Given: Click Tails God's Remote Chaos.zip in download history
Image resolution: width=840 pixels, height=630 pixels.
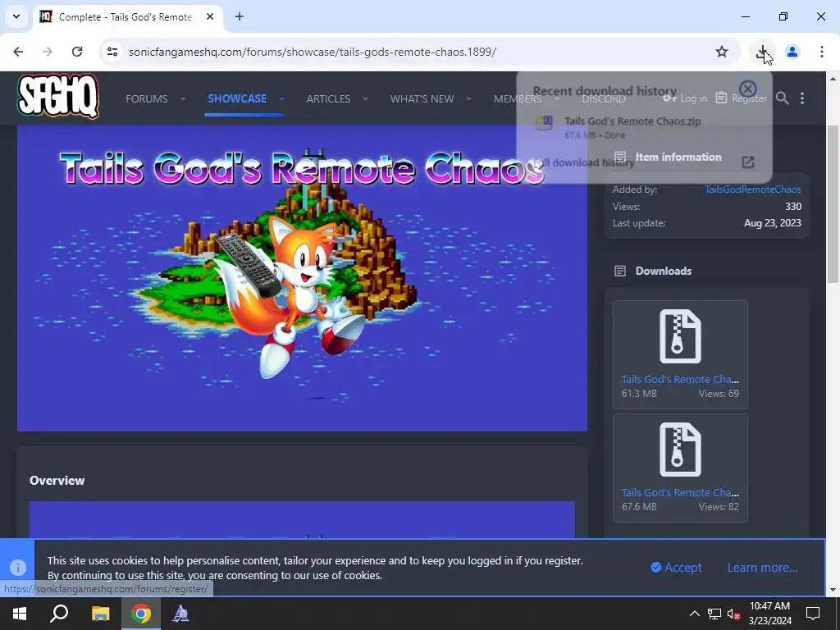Looking at the screenshot, I should pyautogui.click(x=632, y=121).
